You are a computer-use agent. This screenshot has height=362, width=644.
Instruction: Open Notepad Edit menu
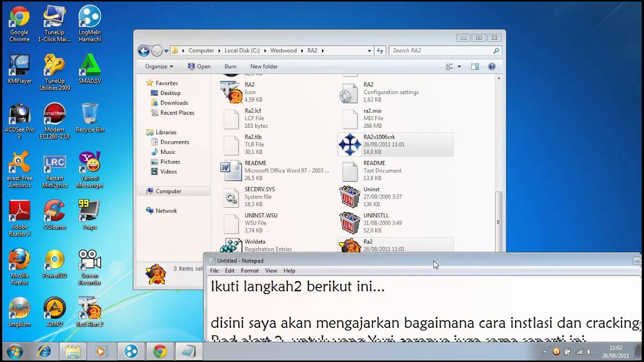point(230,270)
